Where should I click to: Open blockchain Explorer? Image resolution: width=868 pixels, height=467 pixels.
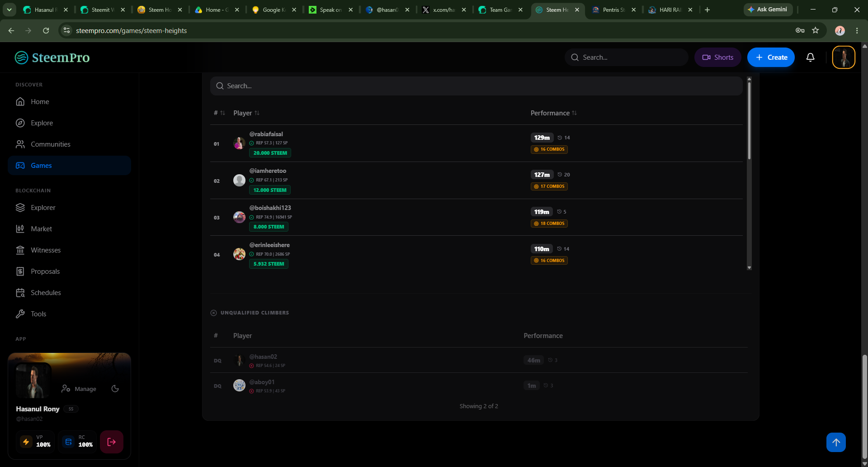coord(69,208)
